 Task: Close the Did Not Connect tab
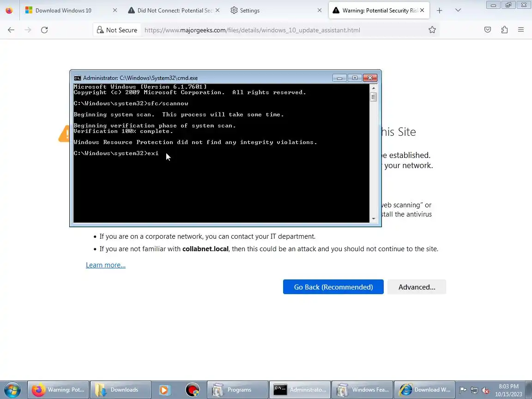(218, 11)
